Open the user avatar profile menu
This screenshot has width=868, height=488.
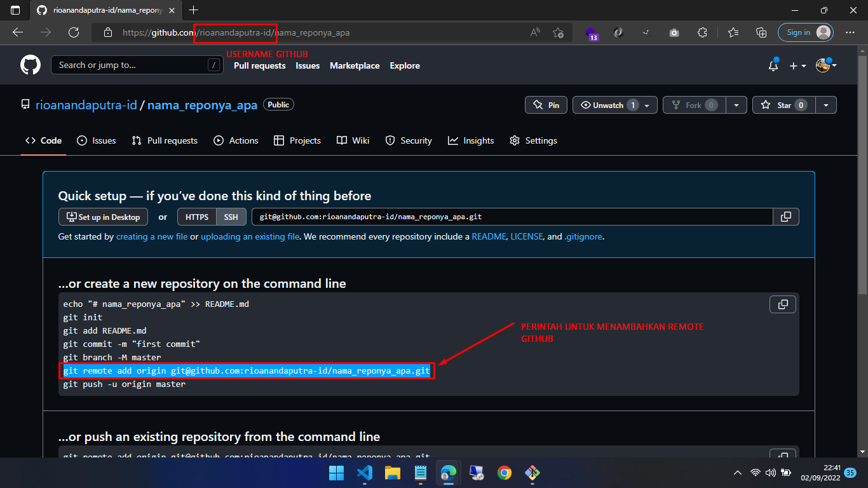[826, 65]
